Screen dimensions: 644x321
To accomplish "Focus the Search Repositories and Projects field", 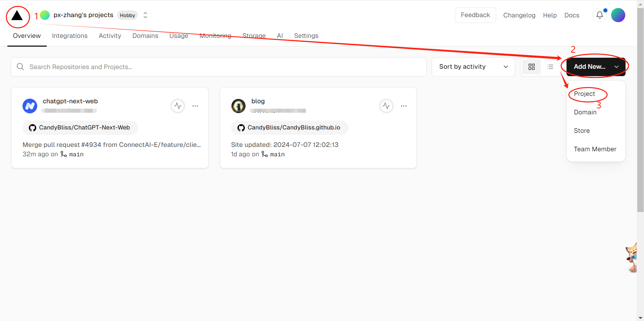I will [x=219, y=67].
